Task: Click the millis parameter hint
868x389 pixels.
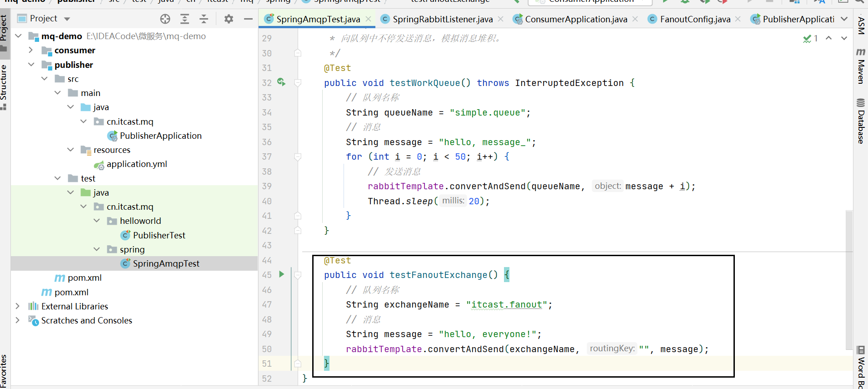Action: pyautogui.click(x=453, y=201)
